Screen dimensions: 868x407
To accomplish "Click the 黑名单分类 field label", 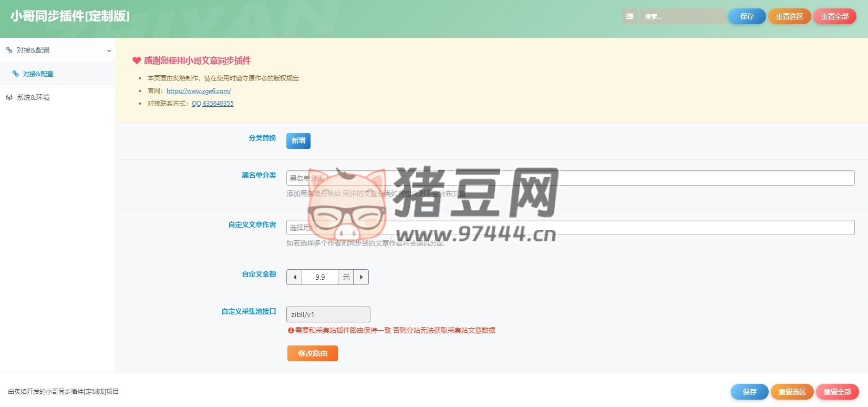I will (259, 175).
